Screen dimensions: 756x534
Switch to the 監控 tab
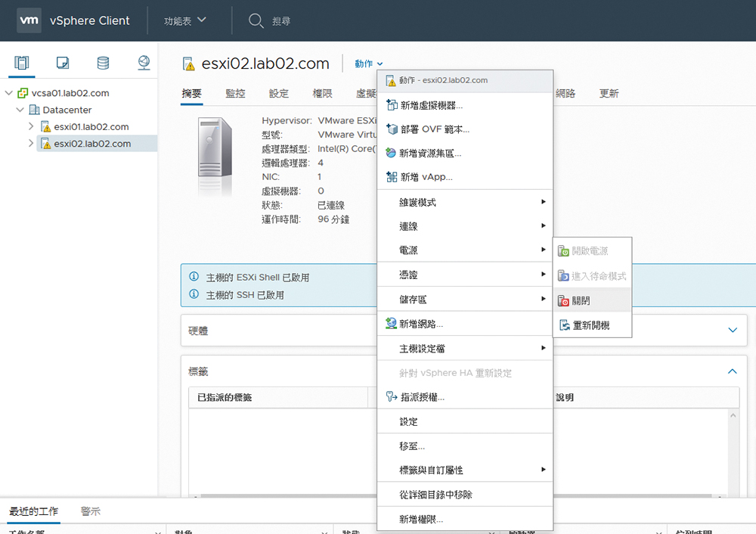click(235, 93)
